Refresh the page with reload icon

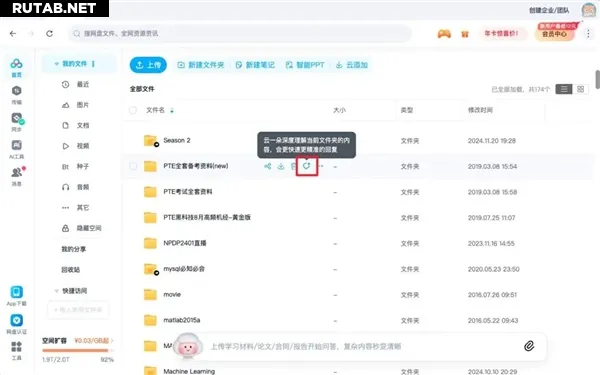pyautogui.click(x=49, y=34)
